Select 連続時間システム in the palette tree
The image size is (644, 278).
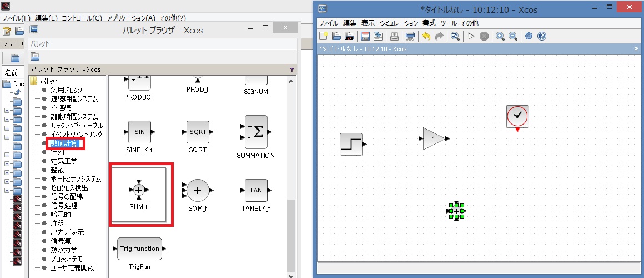point(74,99)
